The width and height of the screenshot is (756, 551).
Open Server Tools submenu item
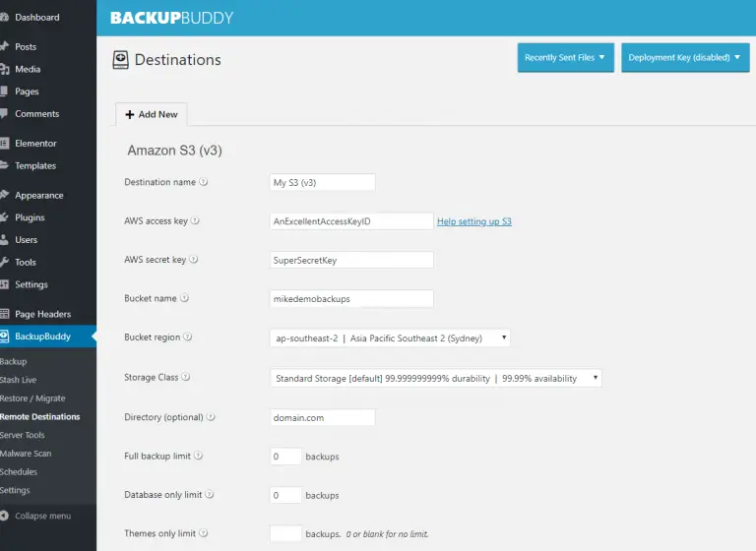click(x=23, y=435)
